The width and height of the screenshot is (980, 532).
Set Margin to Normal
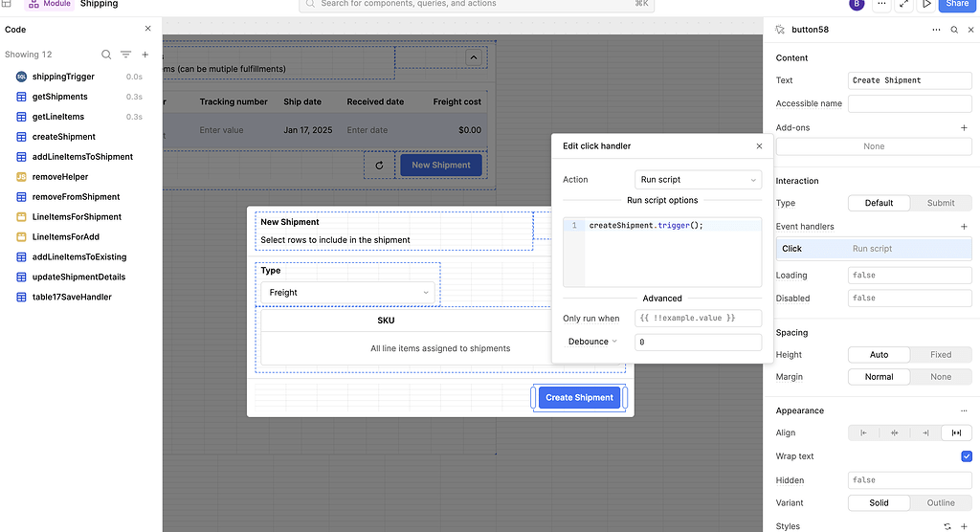click(x=879, y=377)
